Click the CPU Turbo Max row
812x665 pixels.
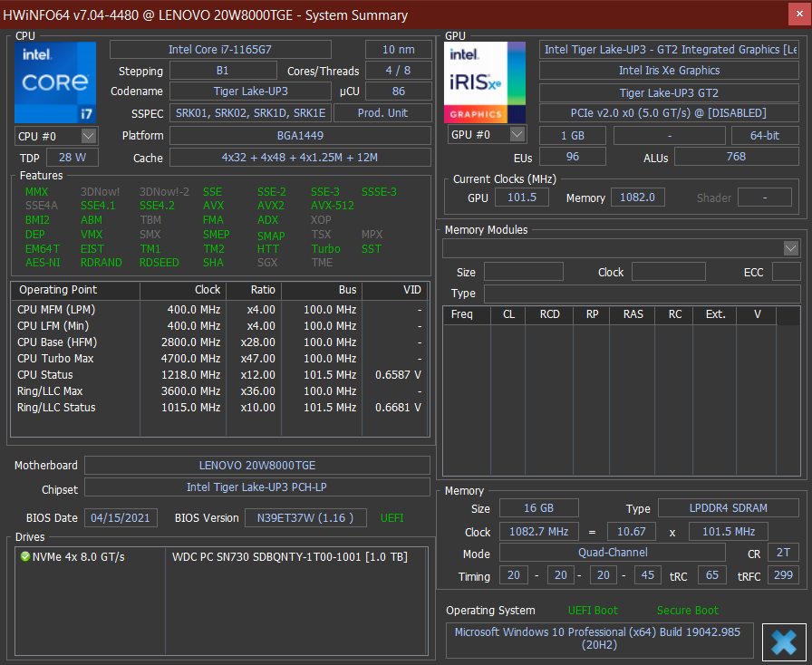[217, 359]
